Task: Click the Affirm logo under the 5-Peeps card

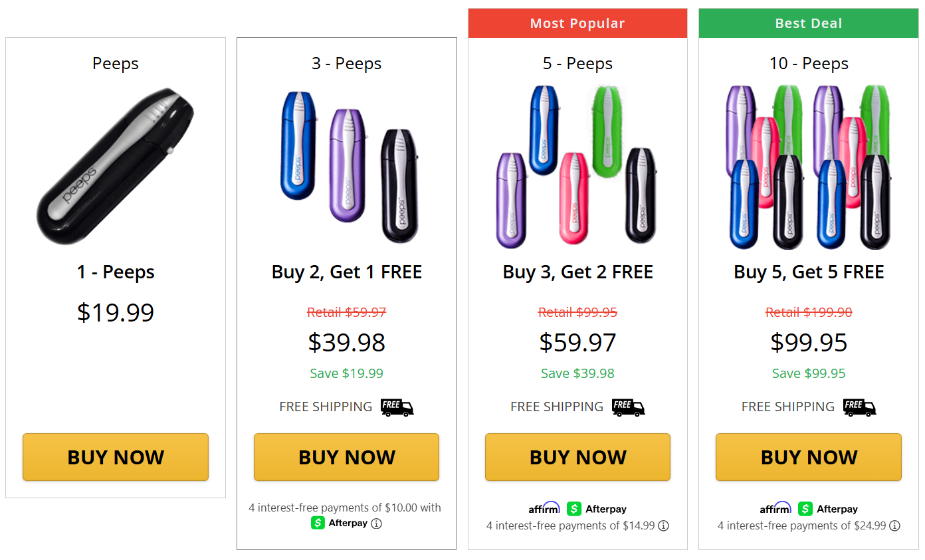Action: click(544, 508)
